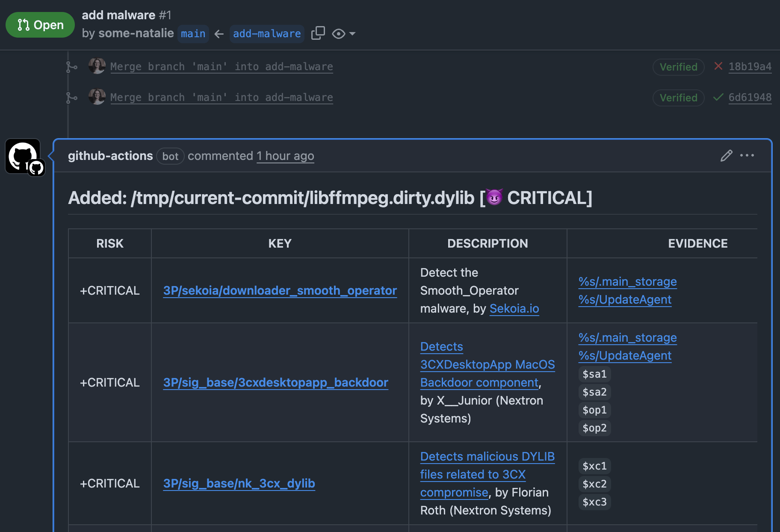Click the merge icon of commit 6d61948
The height and width of the screenshot is (532, 780).
click(x=71, y=98)
